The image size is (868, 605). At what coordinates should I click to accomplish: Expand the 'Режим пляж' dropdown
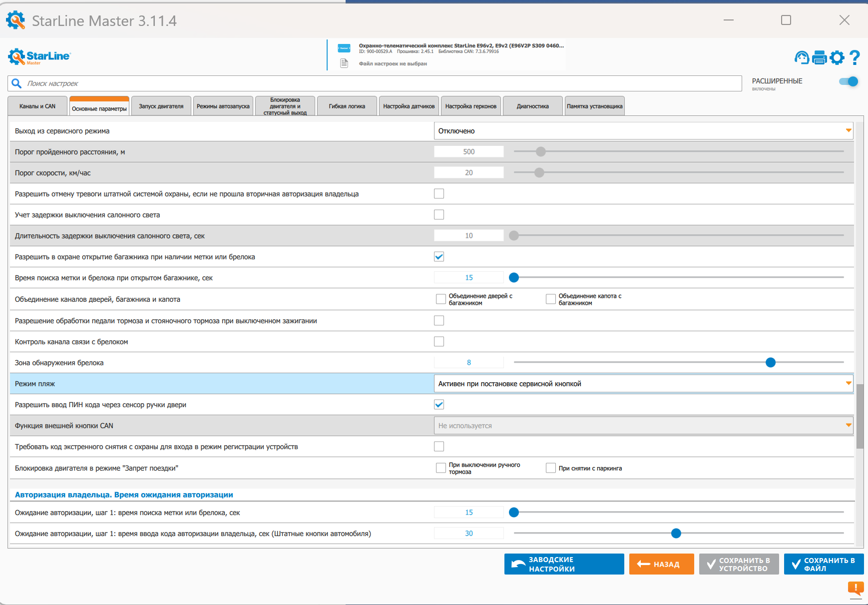coord(643,384)
